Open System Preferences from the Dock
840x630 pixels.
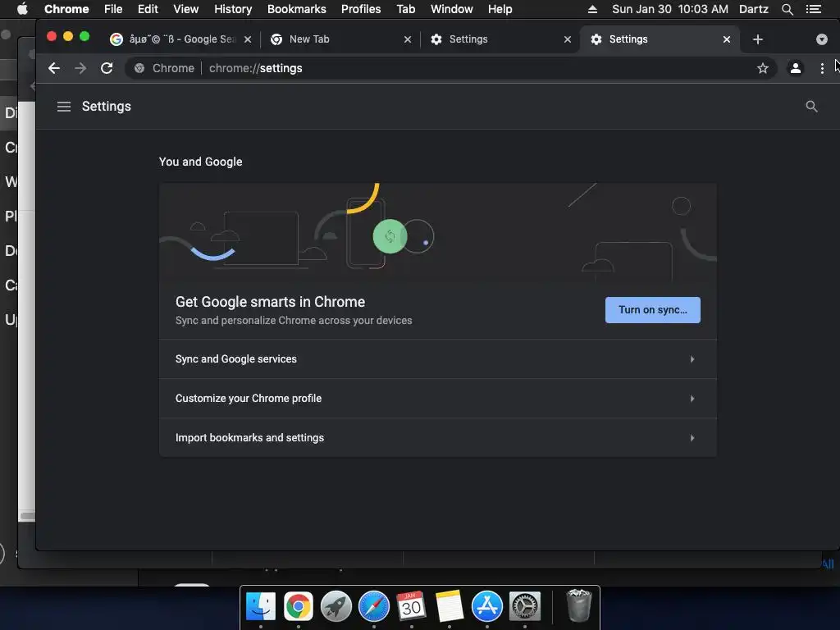(x=524, y=606)
